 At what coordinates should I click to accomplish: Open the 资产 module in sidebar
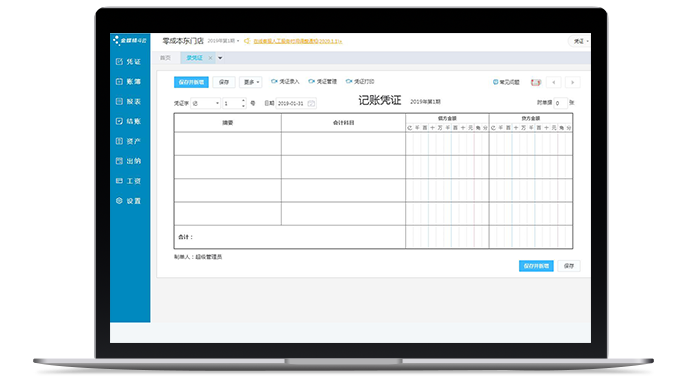(128, 141)
